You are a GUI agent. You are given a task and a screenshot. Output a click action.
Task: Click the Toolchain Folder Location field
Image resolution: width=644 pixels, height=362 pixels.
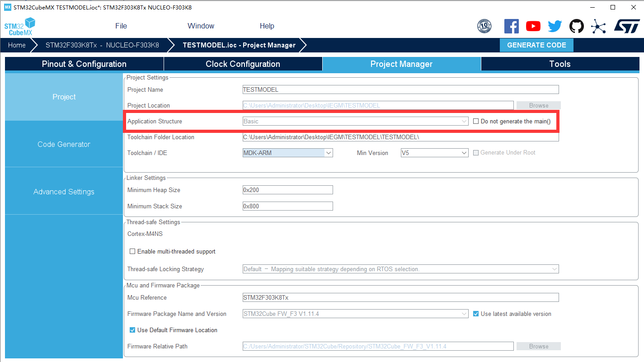(400, 137)
